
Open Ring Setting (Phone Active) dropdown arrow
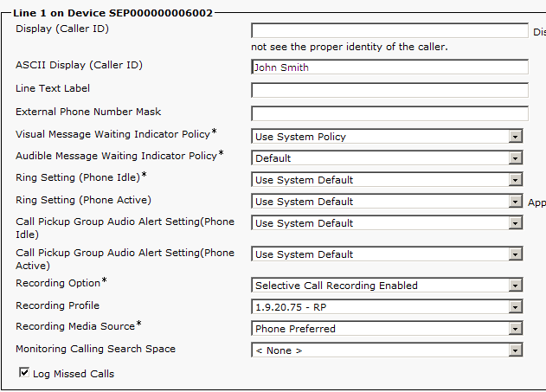coord(516,202)
